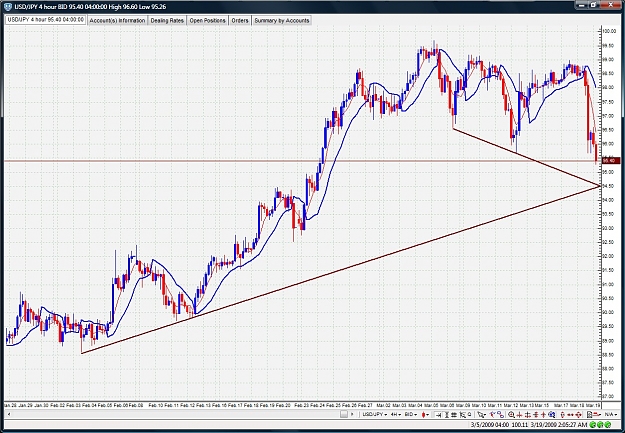The height and width of the screenshot is (433, 625).
Task: Click the red vertical double-arrow scale icon
Action: [x=563, y=415]
